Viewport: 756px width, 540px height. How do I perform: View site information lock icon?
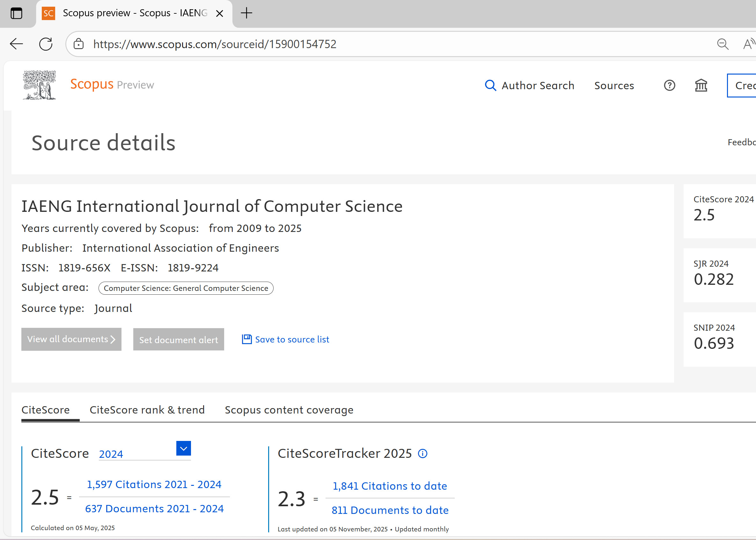(78, 44)
